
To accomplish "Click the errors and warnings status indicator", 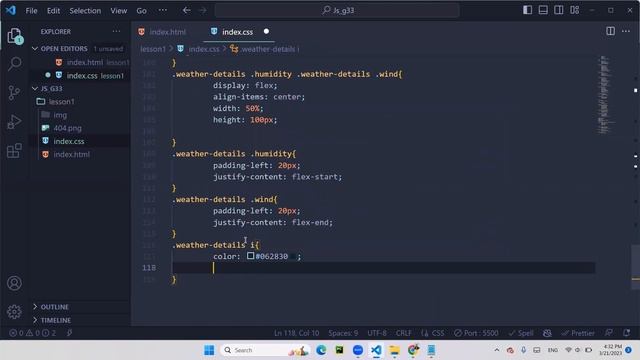I will point(33,333).
